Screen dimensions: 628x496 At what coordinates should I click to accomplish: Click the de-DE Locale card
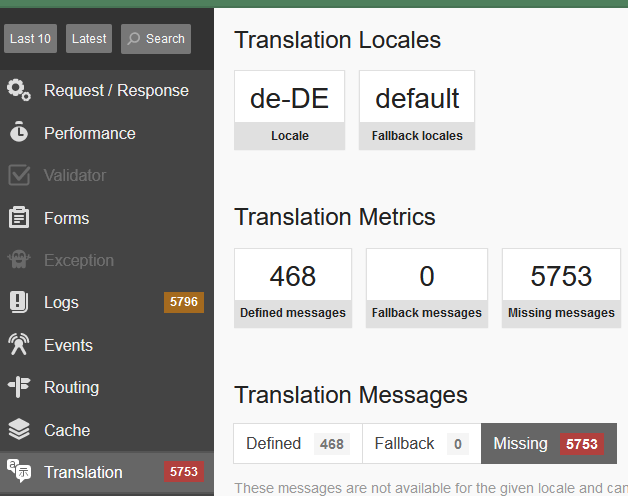[290, 110]
